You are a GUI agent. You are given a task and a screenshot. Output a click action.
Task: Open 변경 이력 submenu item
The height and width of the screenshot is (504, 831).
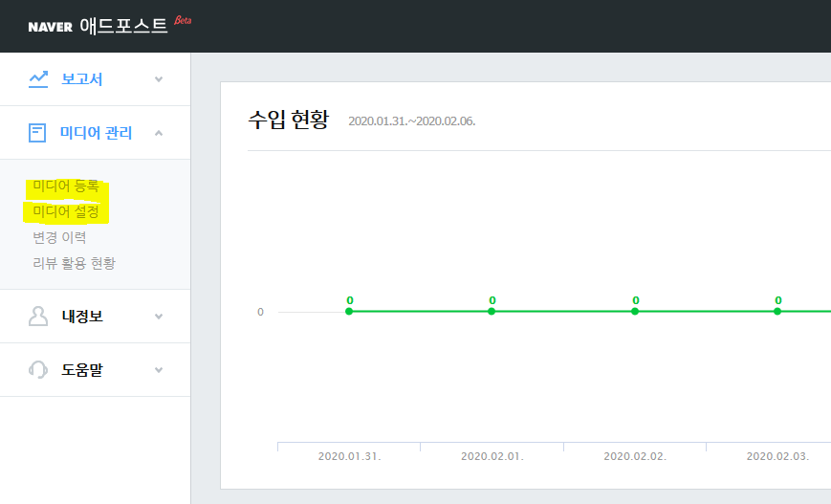click(59, 237)
